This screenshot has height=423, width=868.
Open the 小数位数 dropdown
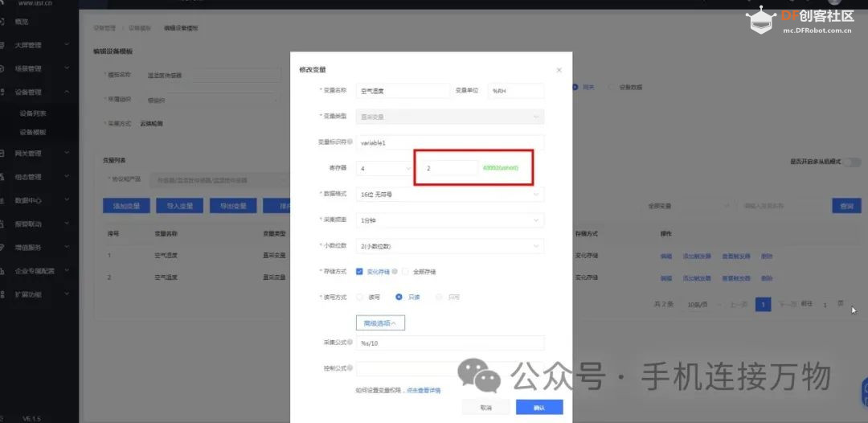coord(450,246)
